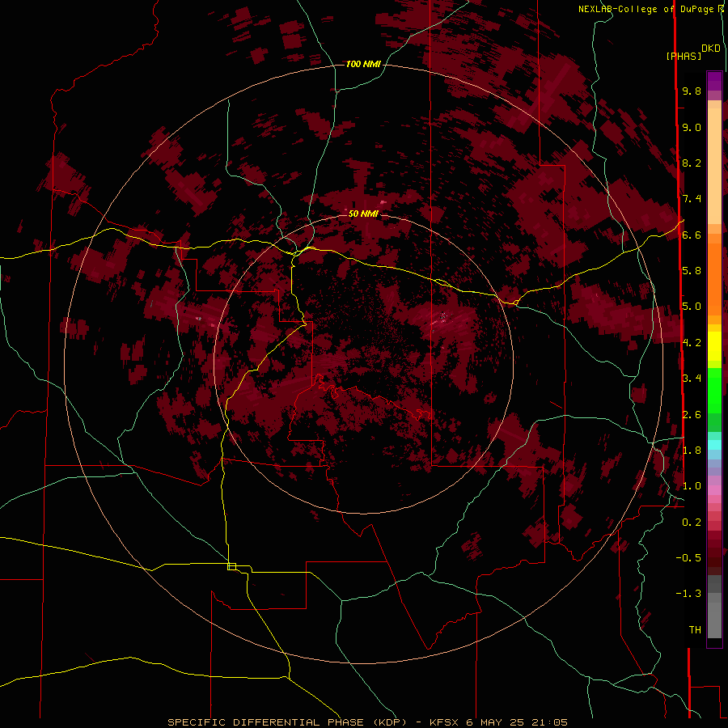Viewport: 728px width, 728px height.
Task: Click the DKD label above the scale
Action: coord(711,49)
